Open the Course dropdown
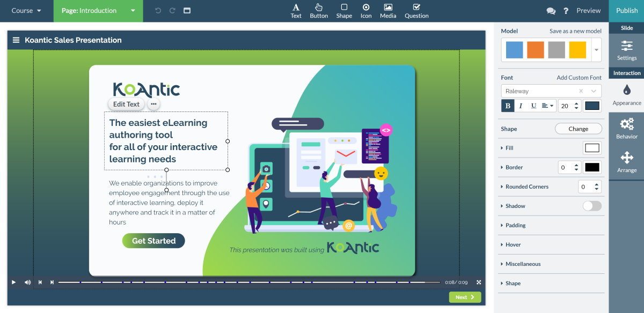The width and height of the screenshot is (644, 313). 26,11
